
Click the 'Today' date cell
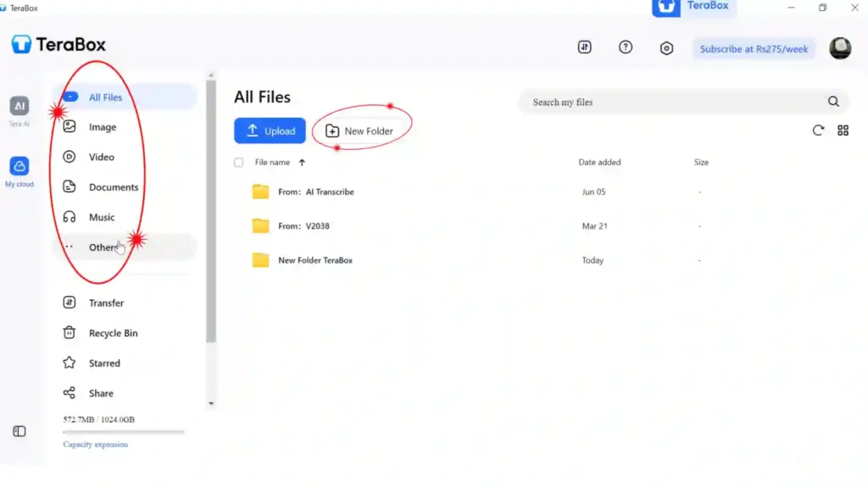[593, 260]
